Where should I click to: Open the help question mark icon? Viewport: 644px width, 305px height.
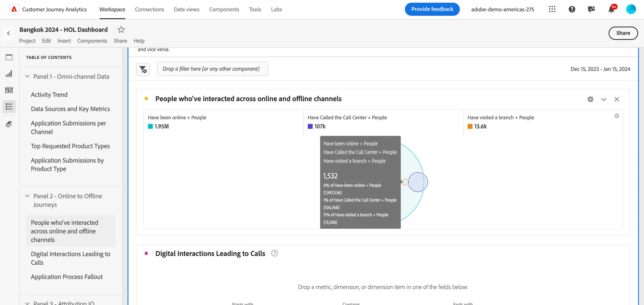pyautogui.click(x=572, y=9)
